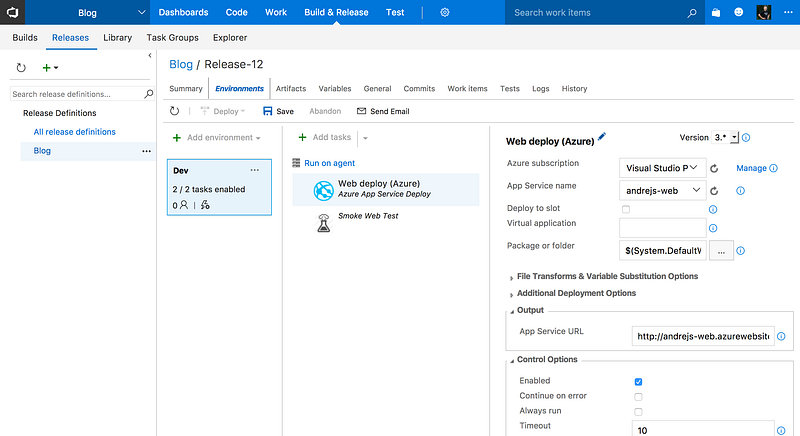This screenshot has width=800, height=436.
Task: Click the Save button
Action: tap(278, 111)
